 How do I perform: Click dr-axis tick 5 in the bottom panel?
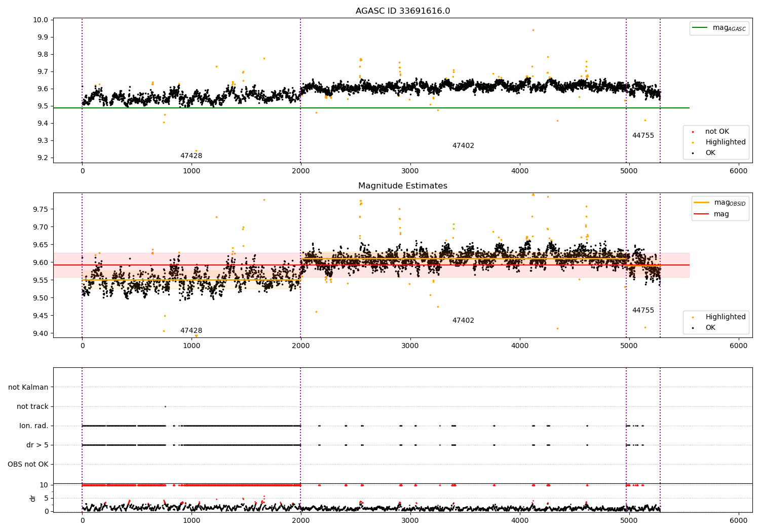pyautogui.click(x=46, y=499)
